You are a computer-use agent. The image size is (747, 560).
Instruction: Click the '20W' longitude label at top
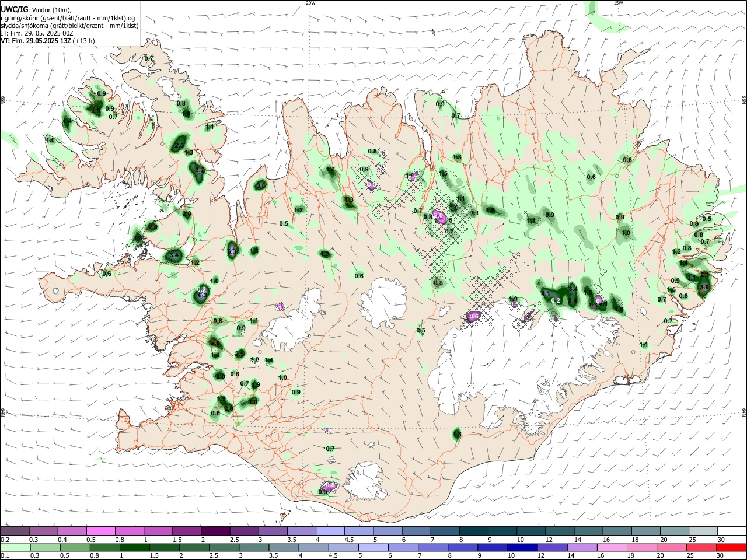tap(310, 3)
